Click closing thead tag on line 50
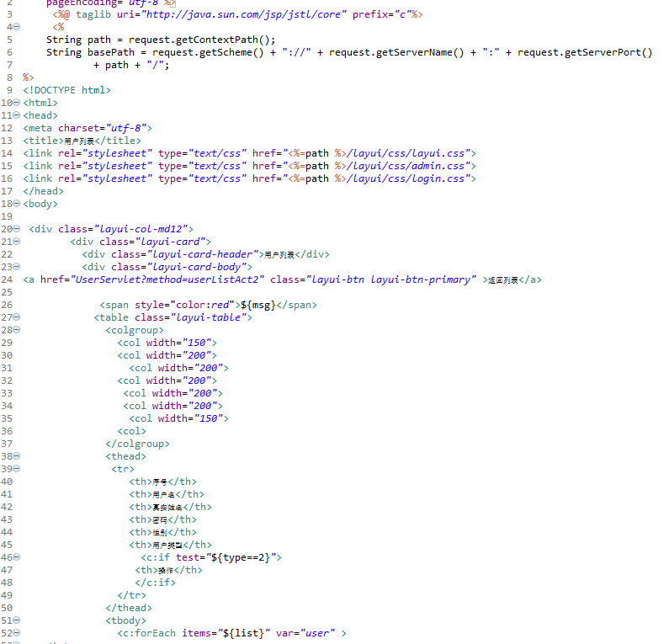 tap(129, 608)
